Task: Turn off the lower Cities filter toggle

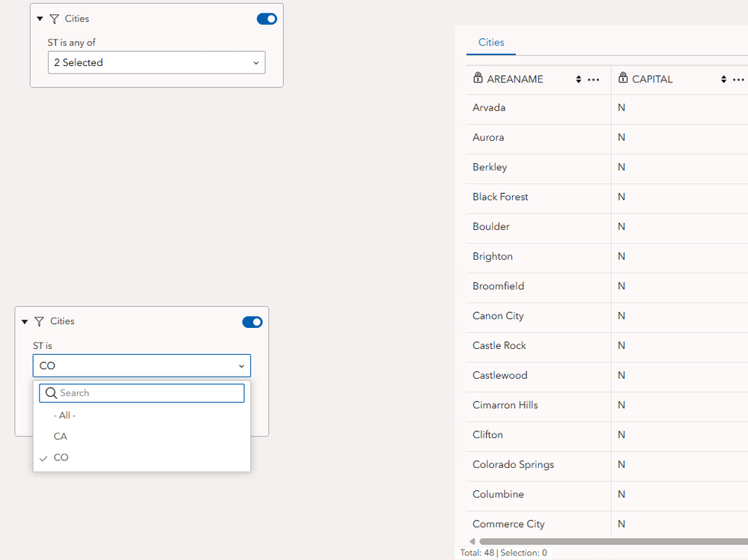Action: point(252,322)
